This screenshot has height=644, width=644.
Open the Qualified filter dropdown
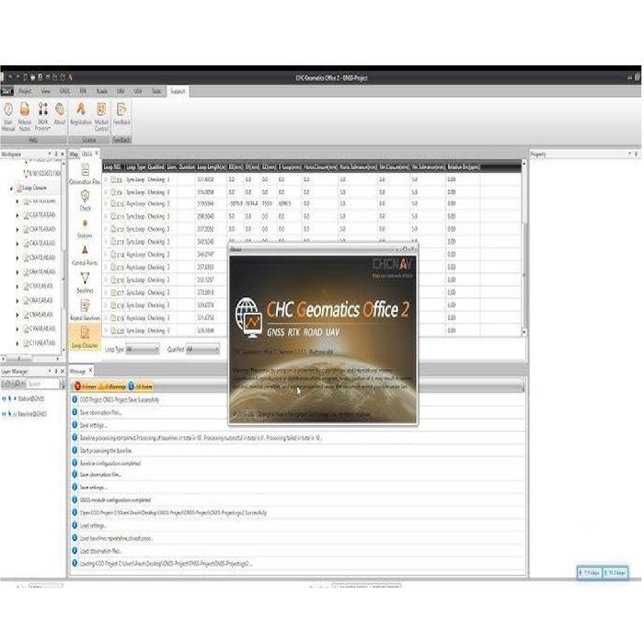pyautogui.click(x=202, y=350)
